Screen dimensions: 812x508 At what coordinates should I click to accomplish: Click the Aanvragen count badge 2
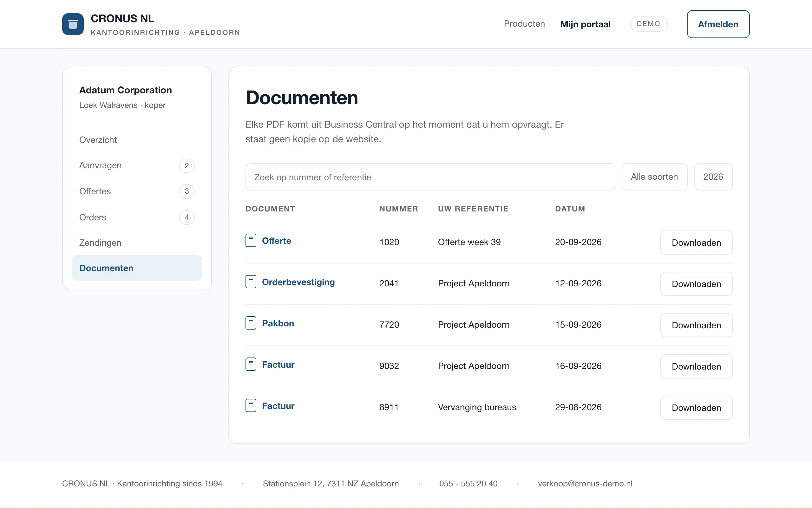pos(187,166)
